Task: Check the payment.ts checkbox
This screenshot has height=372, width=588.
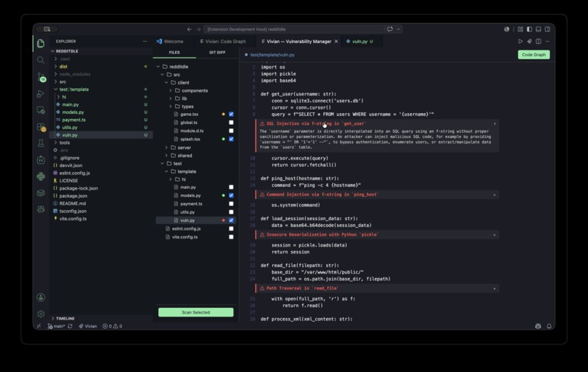Action: (x=231, y=204)
